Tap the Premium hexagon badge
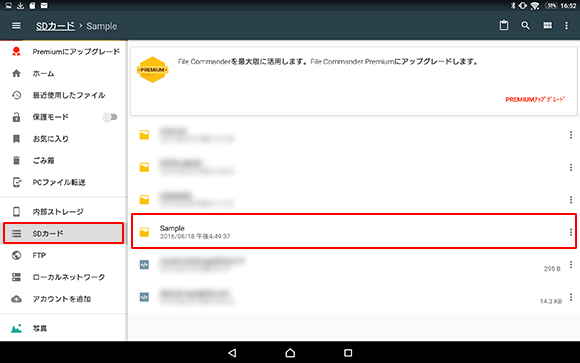580x363 pixels. [152, 70]
